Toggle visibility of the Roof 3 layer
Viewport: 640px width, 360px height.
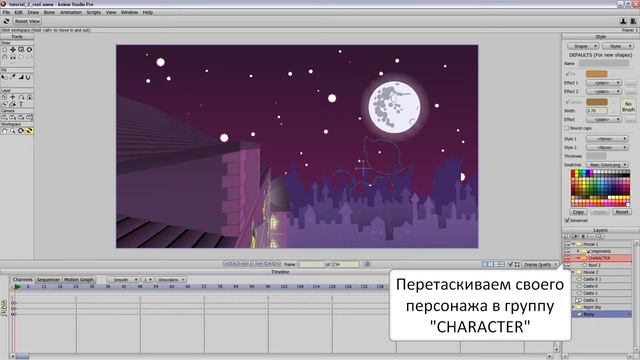pyautogui.click(x=567, y=265)
